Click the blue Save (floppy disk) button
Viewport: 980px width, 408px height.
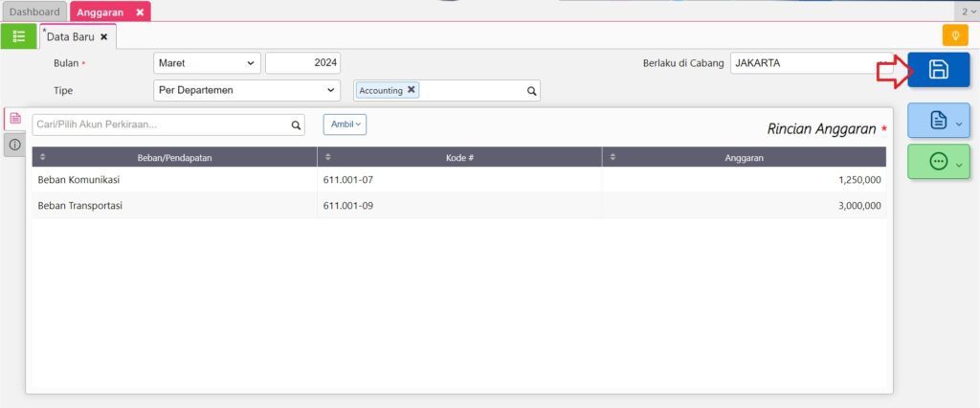(x=938, y=70)
